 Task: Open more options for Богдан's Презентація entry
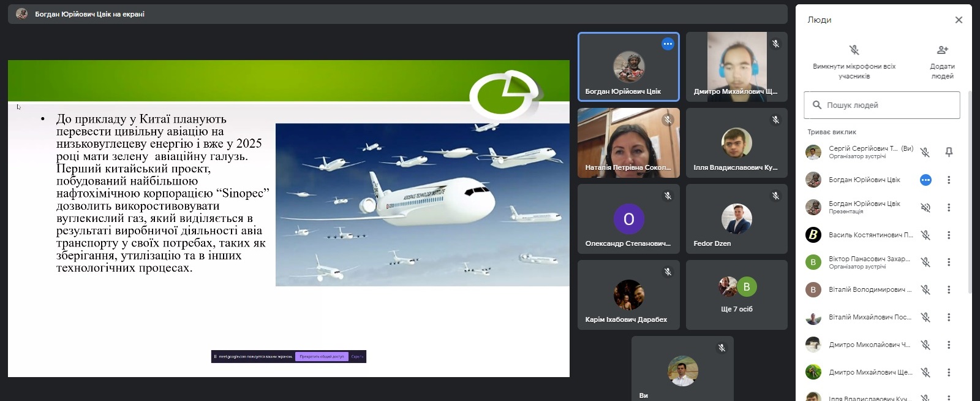pos(949,208)
